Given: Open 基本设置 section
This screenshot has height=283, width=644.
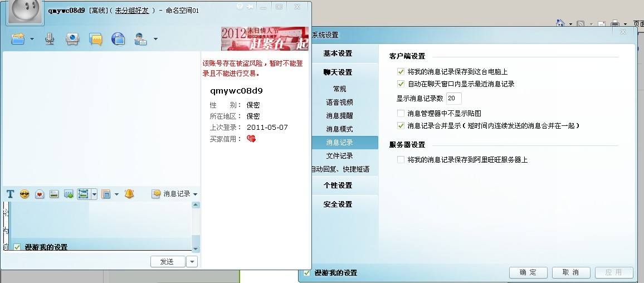Looking at the screenshot, I should tap(338, 53).
